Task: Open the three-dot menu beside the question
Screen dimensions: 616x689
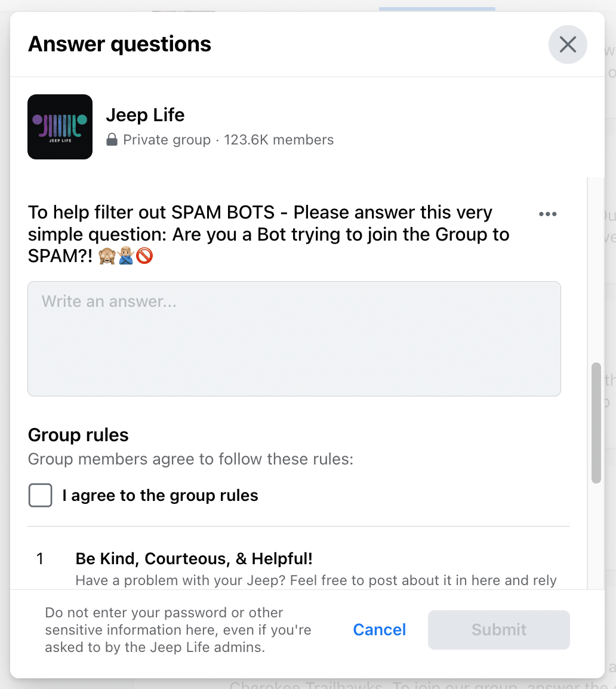Action: (x=548, y=214)
